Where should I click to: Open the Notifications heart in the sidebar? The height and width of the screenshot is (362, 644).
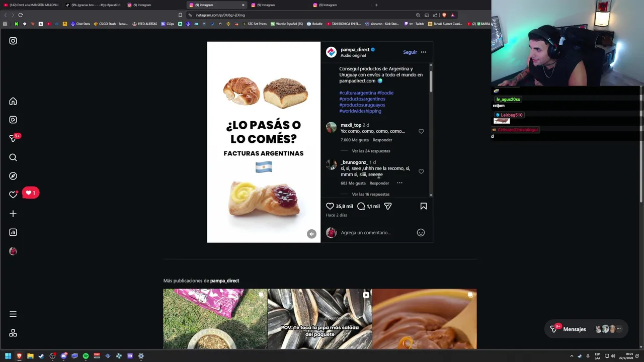[x=13, y=195]
